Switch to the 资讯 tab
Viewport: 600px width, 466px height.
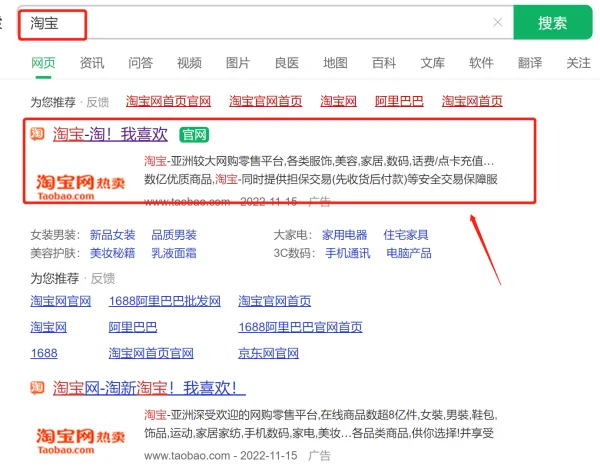[92, 63]
